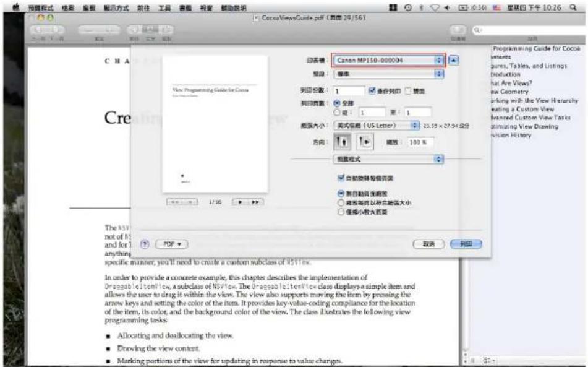Open the 顯示方式 (View) menu
Image resolution: width=588 pixels, height=367 pixels.
(116, 7)
